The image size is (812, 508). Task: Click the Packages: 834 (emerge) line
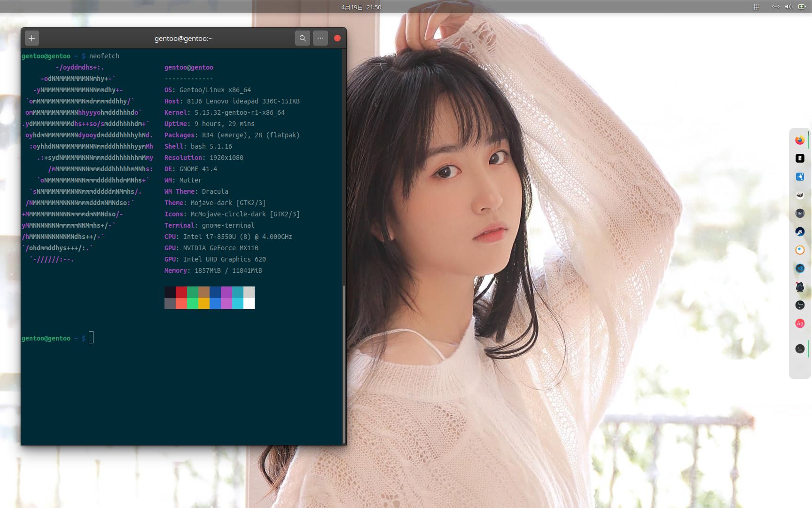pos(232,135)
